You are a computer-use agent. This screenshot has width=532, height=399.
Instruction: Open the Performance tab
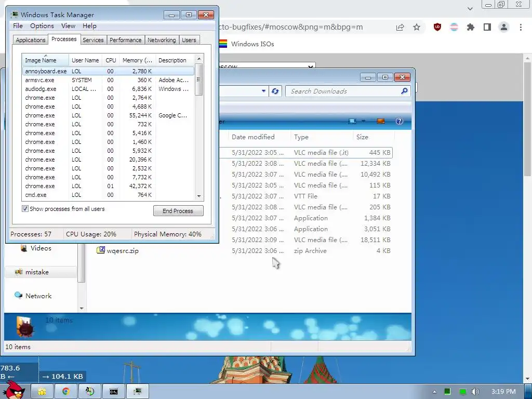pos(126,40)
